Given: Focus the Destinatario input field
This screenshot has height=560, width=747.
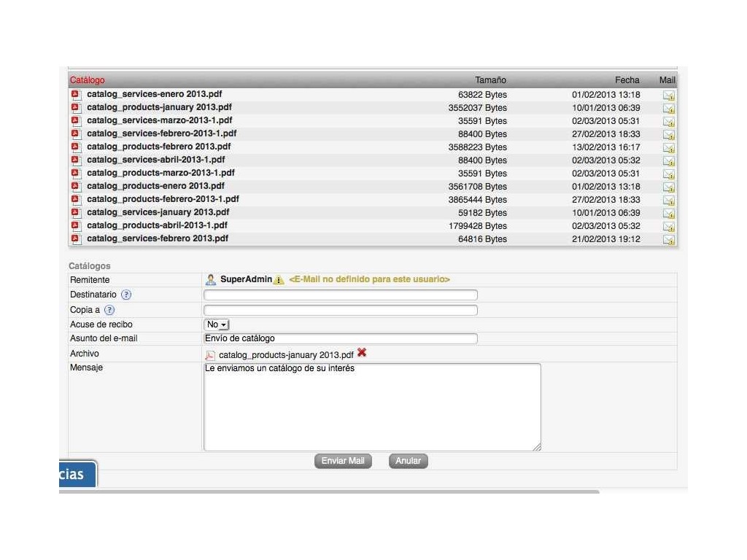Looking at the screenshot, I should pos(341,295).
